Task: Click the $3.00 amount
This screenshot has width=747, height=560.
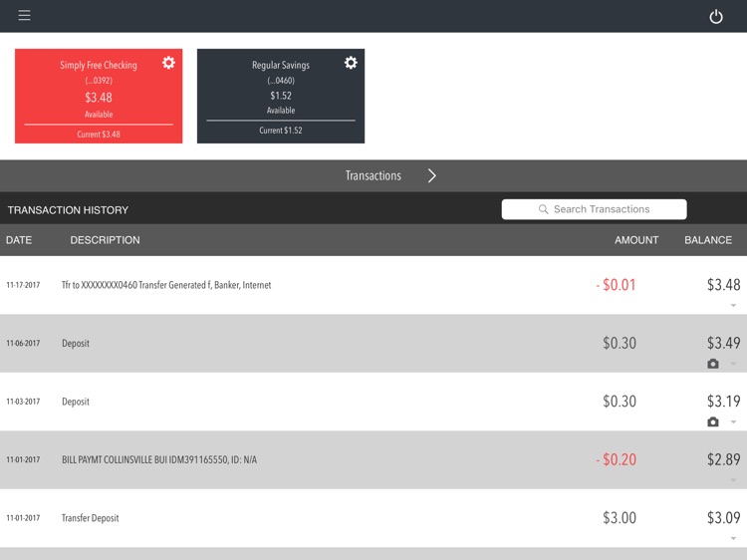Action: pyautogui.click(x=620, y=518)
